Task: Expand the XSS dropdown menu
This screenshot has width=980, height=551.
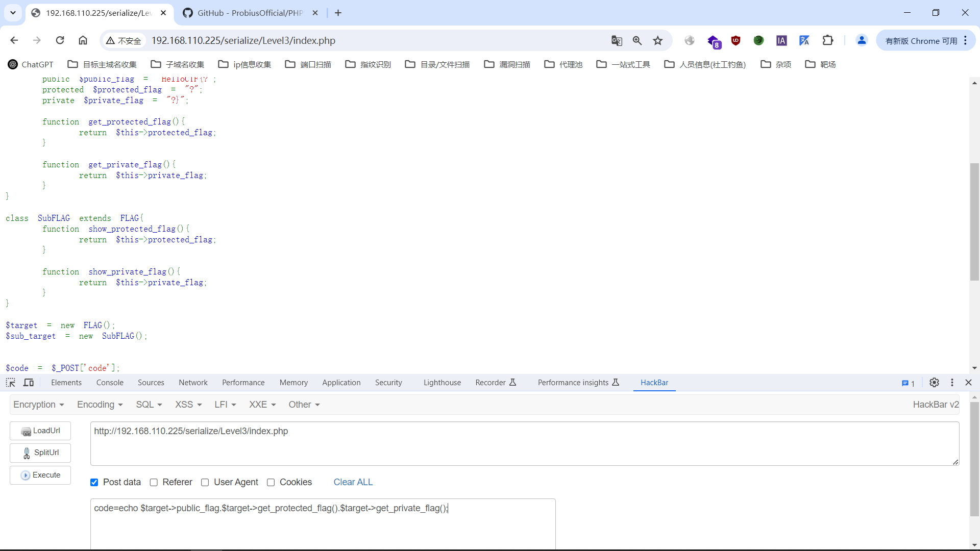Action: point(188,405)
